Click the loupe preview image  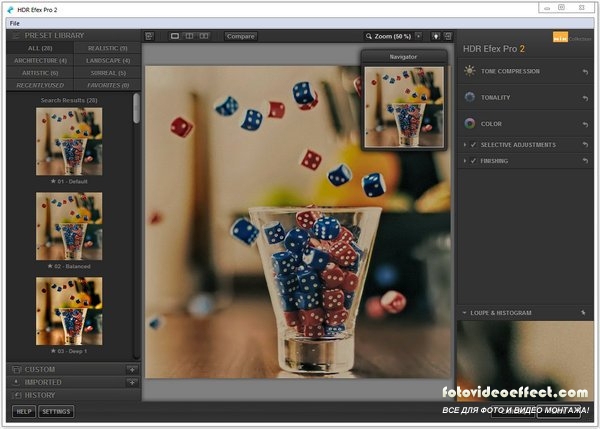pos(525,361)
